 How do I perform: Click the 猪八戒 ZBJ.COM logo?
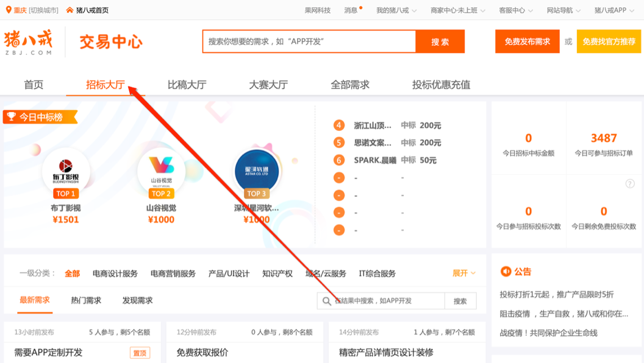(28, 42)
